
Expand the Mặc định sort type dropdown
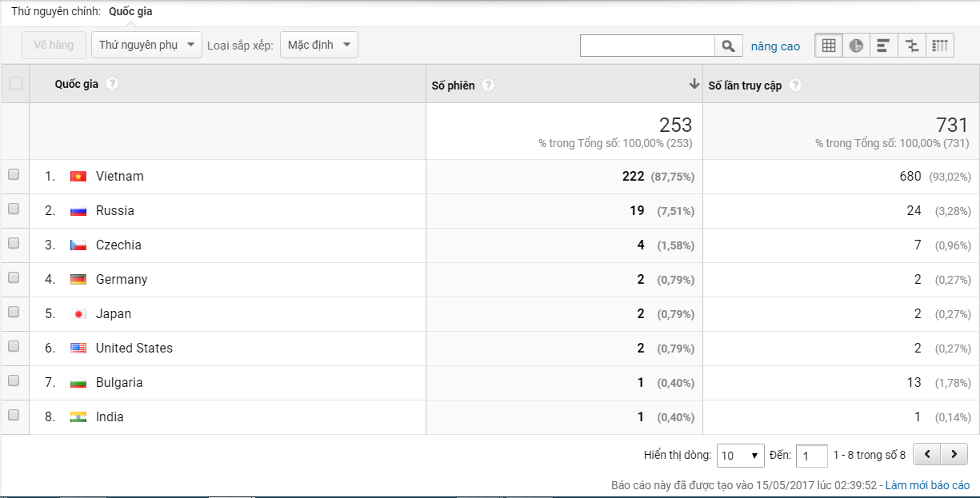point(318,45)
